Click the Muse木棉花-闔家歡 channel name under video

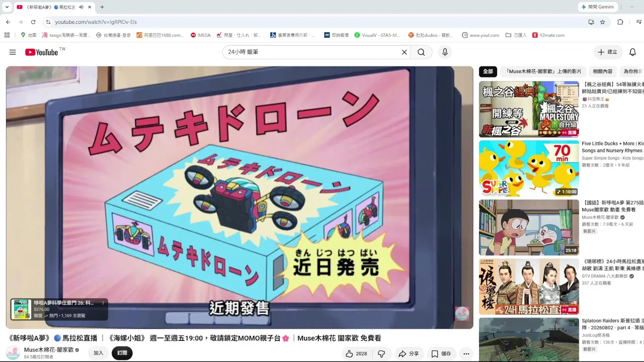pos(49,349)
